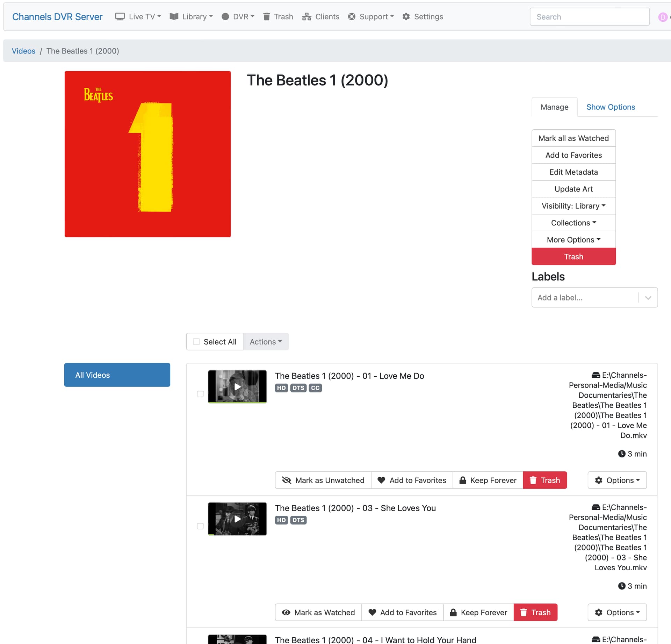Open the Visibility: Library dropdown
The image size is (671, 644).
coord(573,206)
